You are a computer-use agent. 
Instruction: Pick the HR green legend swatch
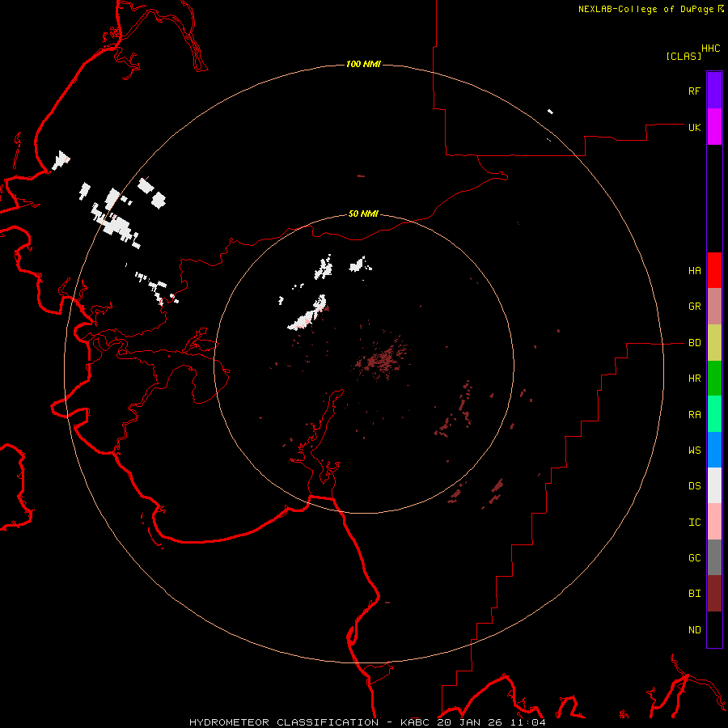[x=714, y=379]
